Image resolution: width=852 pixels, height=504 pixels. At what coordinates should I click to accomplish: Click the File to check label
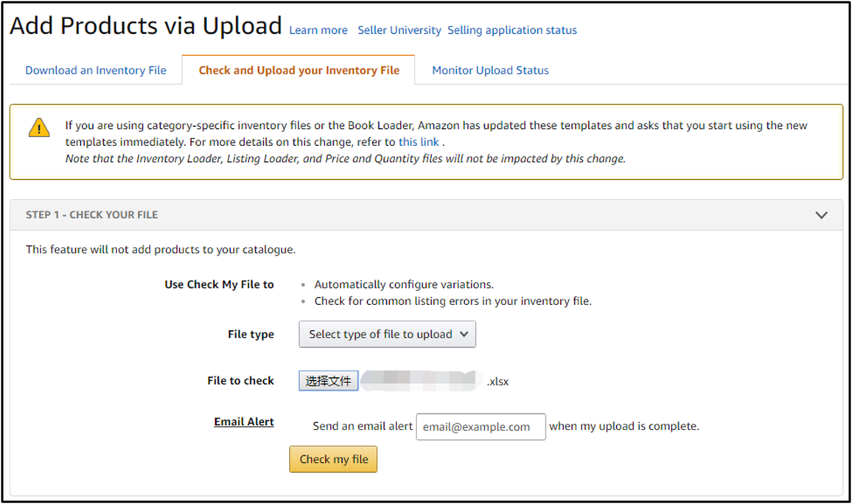(x=240, y=381)
